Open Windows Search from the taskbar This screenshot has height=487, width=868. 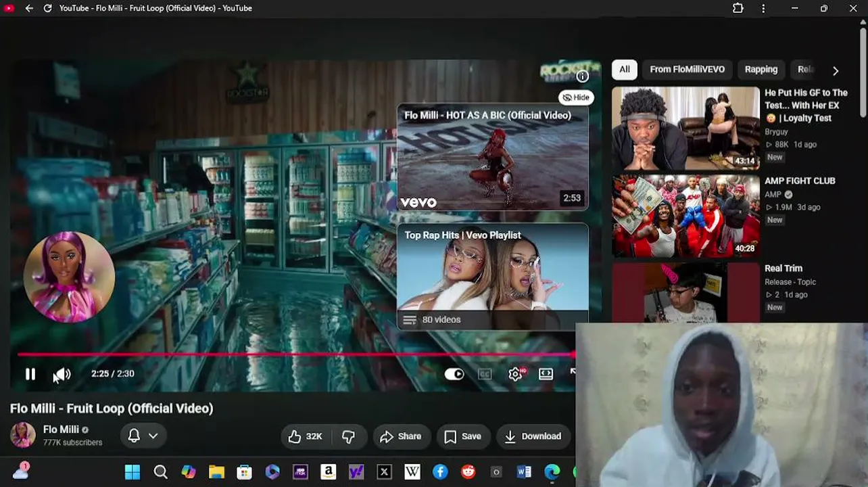(x=160, y=472)
